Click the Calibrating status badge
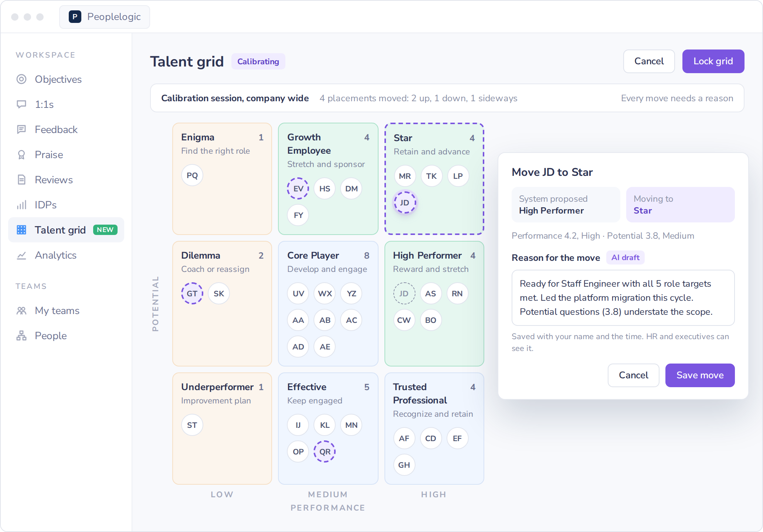The height and width of the screenshot is (532, 763). pos(258,61)
